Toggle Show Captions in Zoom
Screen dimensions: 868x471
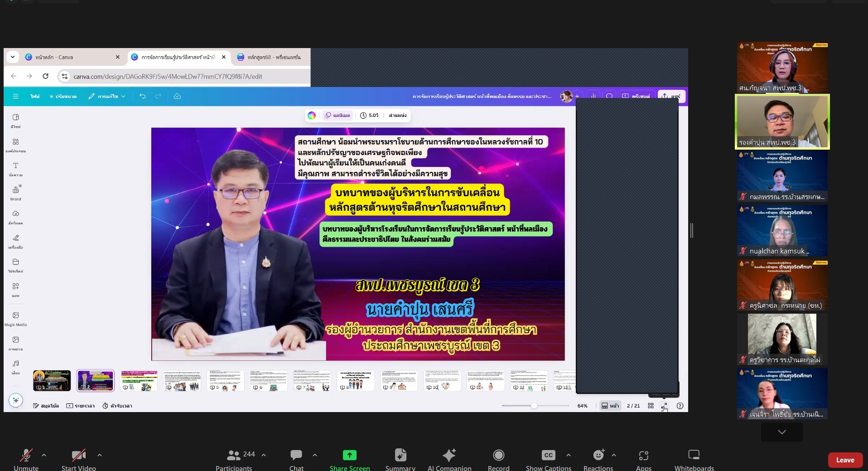[x=548, y=459]
